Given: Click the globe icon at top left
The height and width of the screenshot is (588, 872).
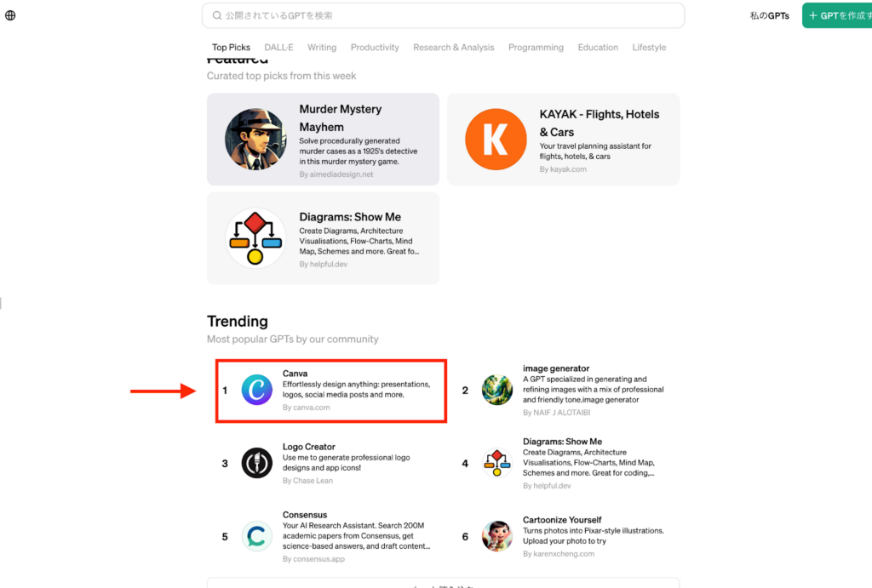Looking at the screenshot, I should click(10, 15).
